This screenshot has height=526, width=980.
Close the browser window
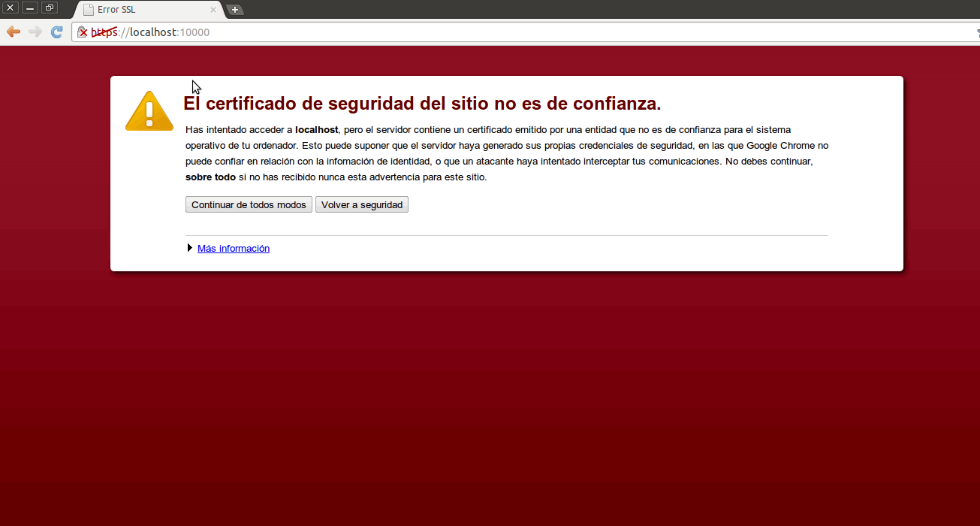tap(11, 8)
